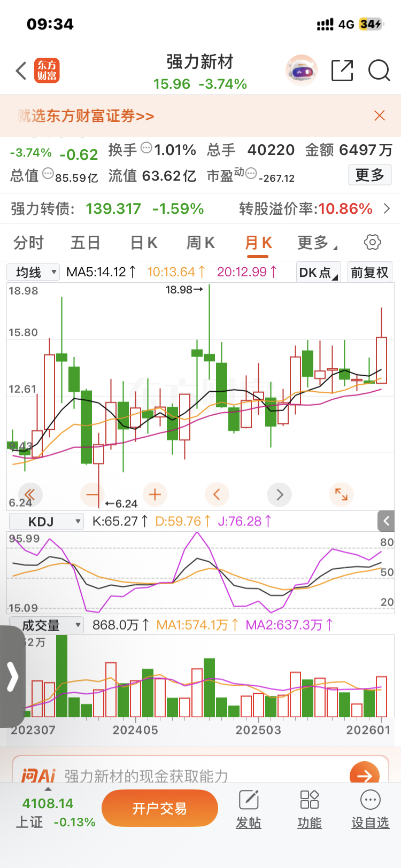Expand chart to fullscreen icon
Viewport: 401px width, 868px height.
[341, 494]
